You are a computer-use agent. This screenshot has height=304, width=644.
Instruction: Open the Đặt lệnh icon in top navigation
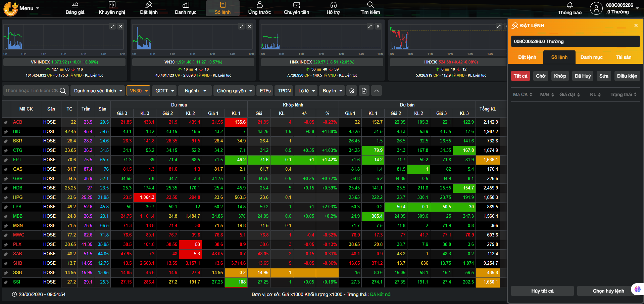point(149,8)
